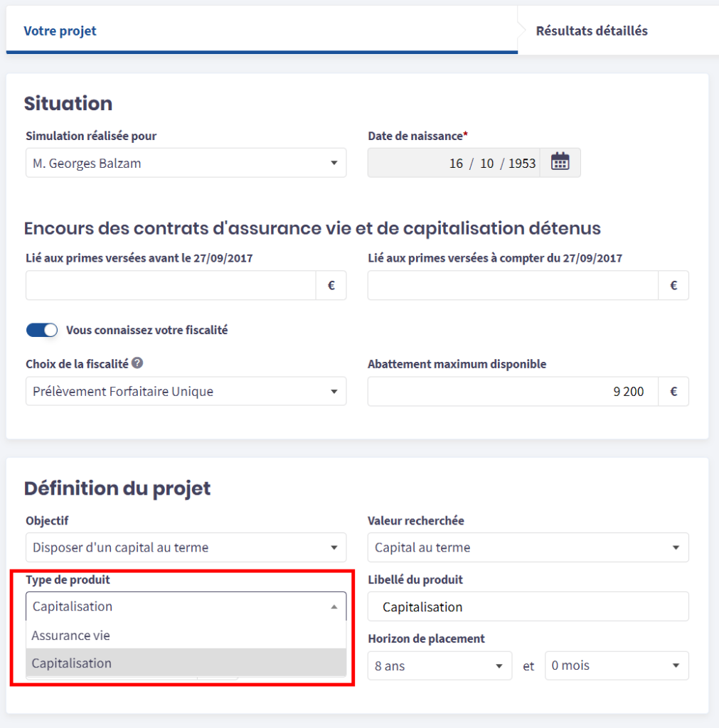Viewport: 719px width, 728px height.
Task: Toggle 'Vous connaissez votre fiscalité' switch
Action: point(42,330)
